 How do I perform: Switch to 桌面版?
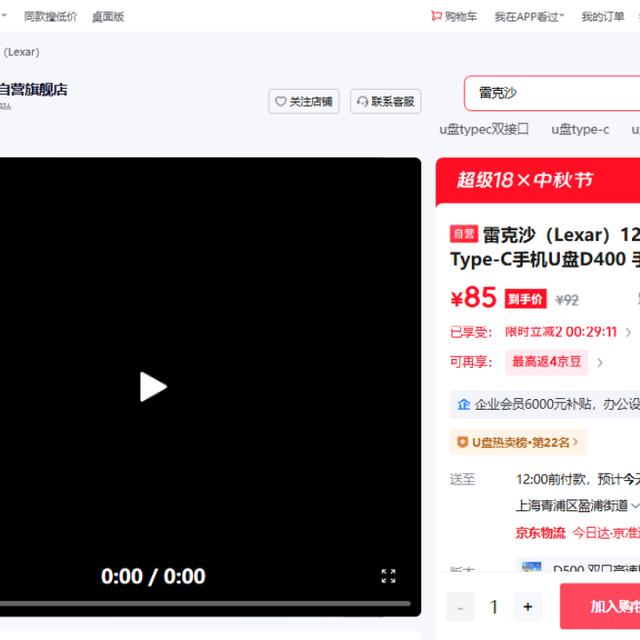pyautogui.click(x=108, y=17)
